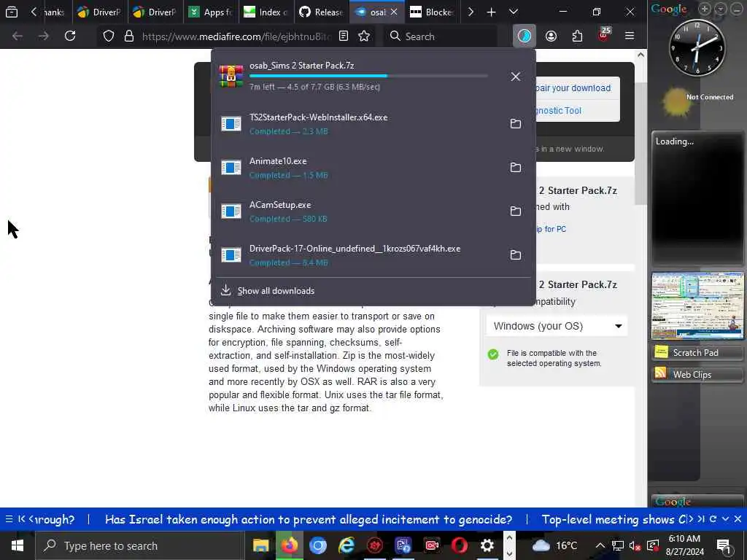Open the Windows Start menu
The image size is (747, 560).
18,545
